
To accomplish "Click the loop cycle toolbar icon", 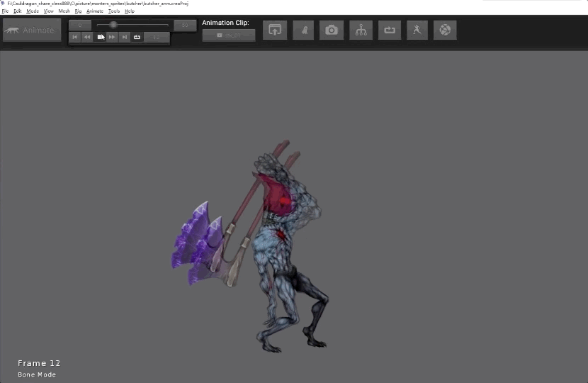I will click(x=390, y=30).
